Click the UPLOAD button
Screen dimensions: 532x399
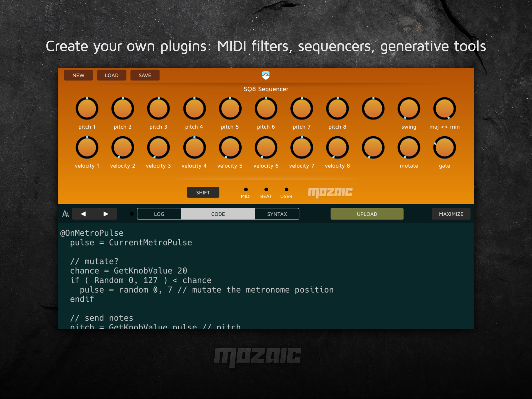[367, 214]
